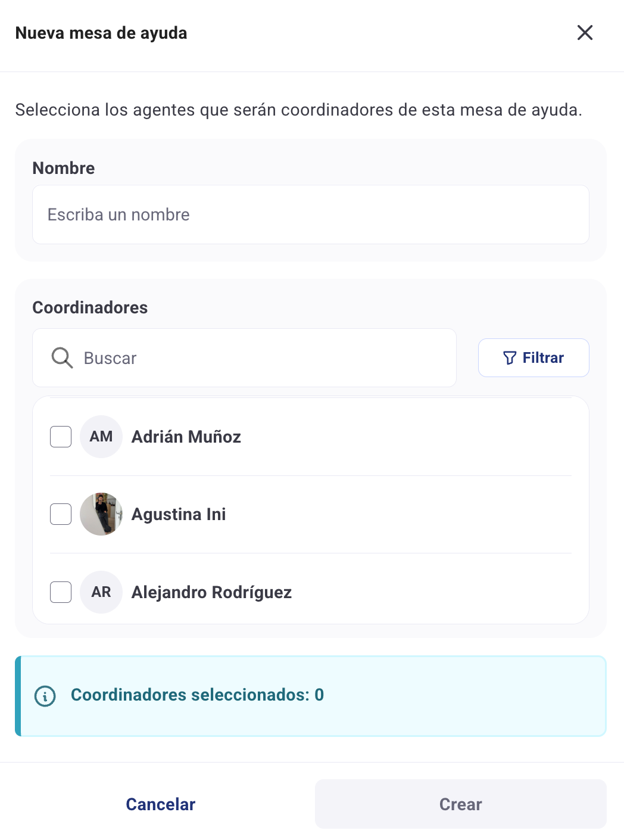Click the AM initials avatar
Viewport: 624px width, 840px height.
101,437
